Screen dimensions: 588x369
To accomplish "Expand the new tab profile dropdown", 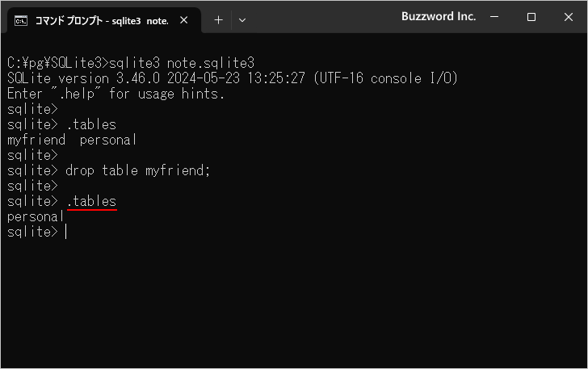I will [242, 20].
